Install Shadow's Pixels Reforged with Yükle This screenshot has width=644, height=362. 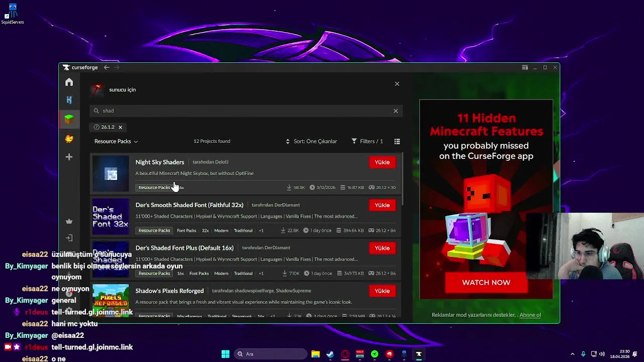coord(382,291)
